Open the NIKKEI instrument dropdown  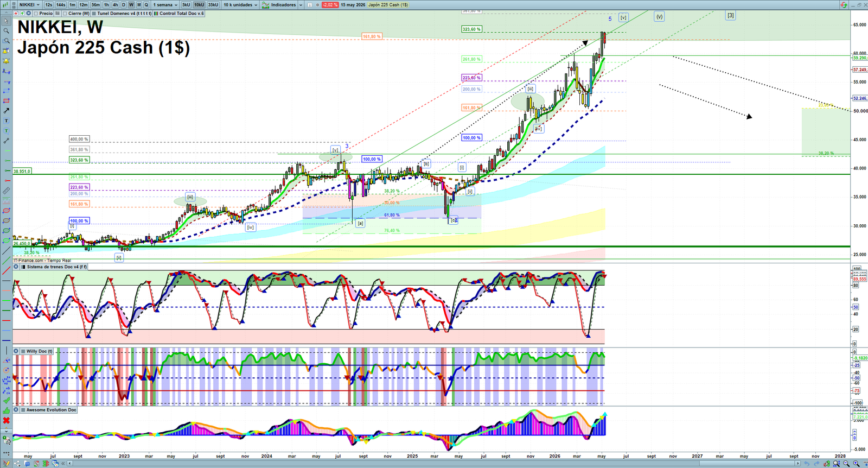pos(29,5)
